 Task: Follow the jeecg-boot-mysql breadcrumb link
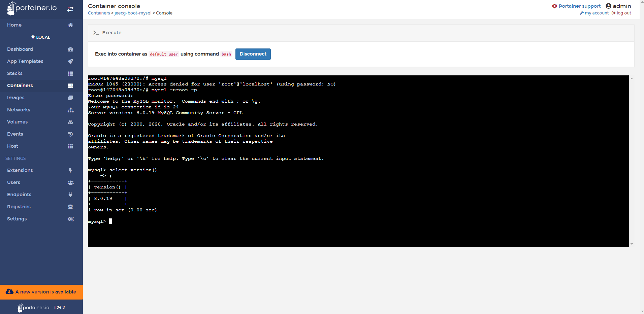click(133, 13)
